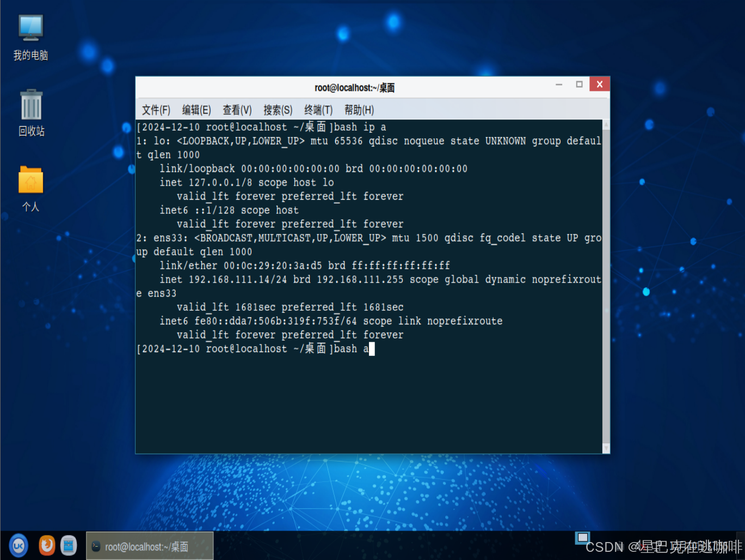
Task: Click the 'inet6 ::1/128 scope host' line
Action: click(x=229, y=210)
